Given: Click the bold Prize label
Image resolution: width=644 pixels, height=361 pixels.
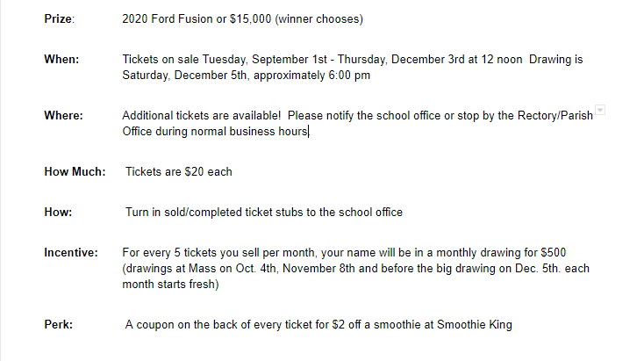Looking at the screenshot, I should click(59, 19).
